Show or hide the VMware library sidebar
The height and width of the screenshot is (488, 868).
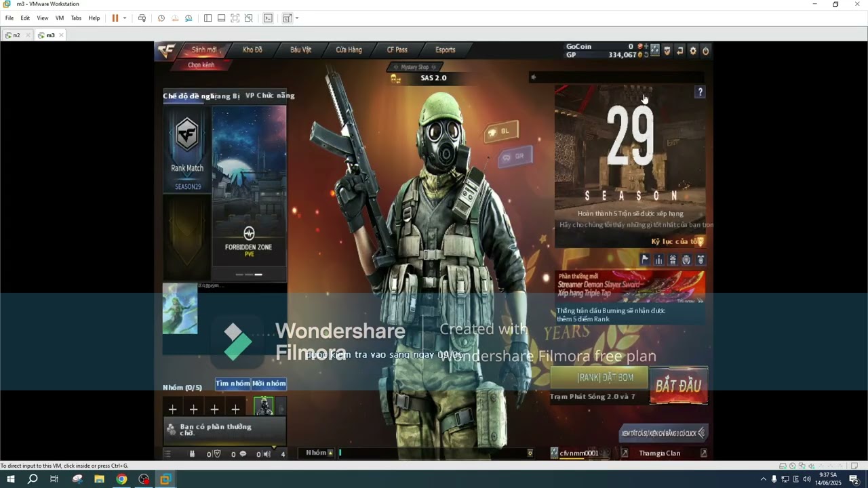pyautogui.click(x=208, y=18)
